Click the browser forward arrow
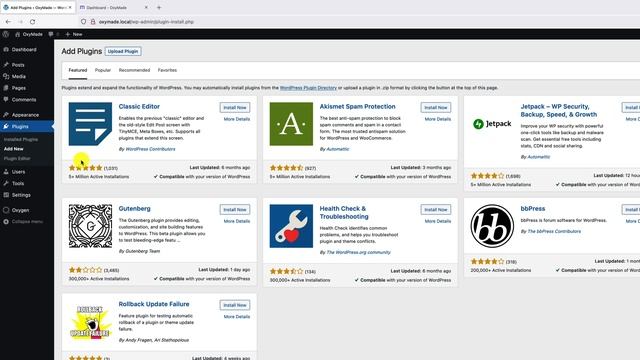Image resolution: width=640 pixels, height=360 pixels. tap(20, 22)
